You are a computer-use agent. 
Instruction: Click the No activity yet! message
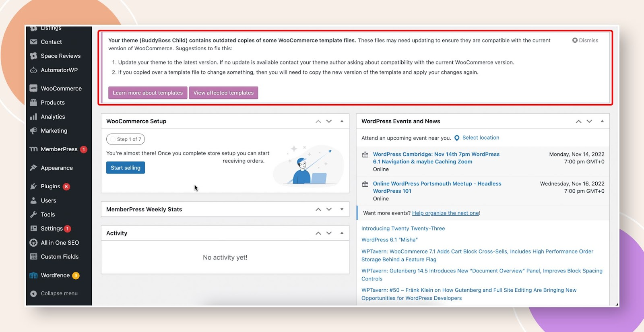click(x=225, y=258)
